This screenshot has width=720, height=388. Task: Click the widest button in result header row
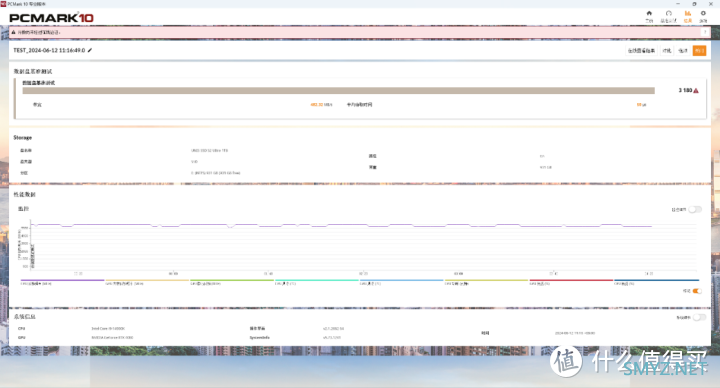(641, 51)
